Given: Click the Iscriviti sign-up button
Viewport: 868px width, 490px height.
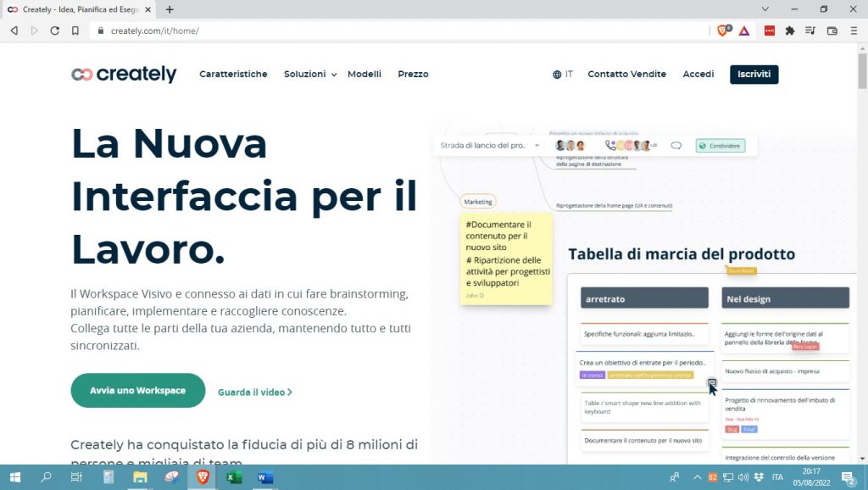Looking at the screenshot, I should click(754, 75).
